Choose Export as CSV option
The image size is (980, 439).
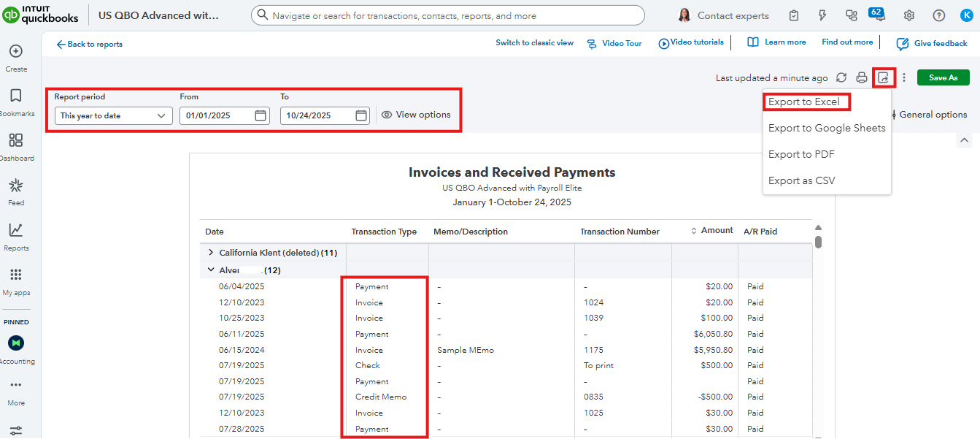pyautogui.click(x=801, y=180)
